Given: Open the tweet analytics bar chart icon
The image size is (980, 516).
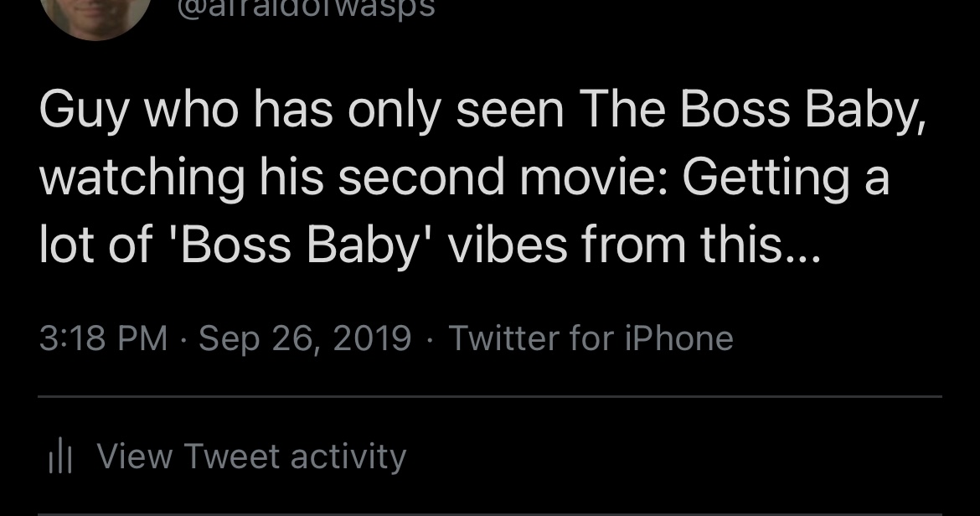Looking at the screenshot, I should [59, 457].
